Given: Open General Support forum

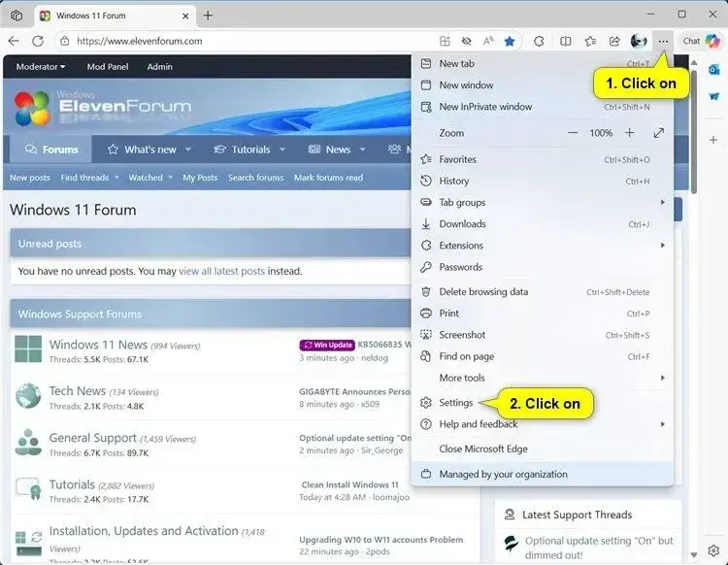Looking at the screenshot, I should [x=93, y=438].
